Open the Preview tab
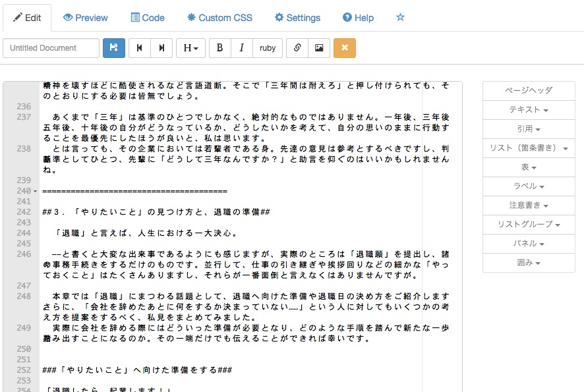 85,18
